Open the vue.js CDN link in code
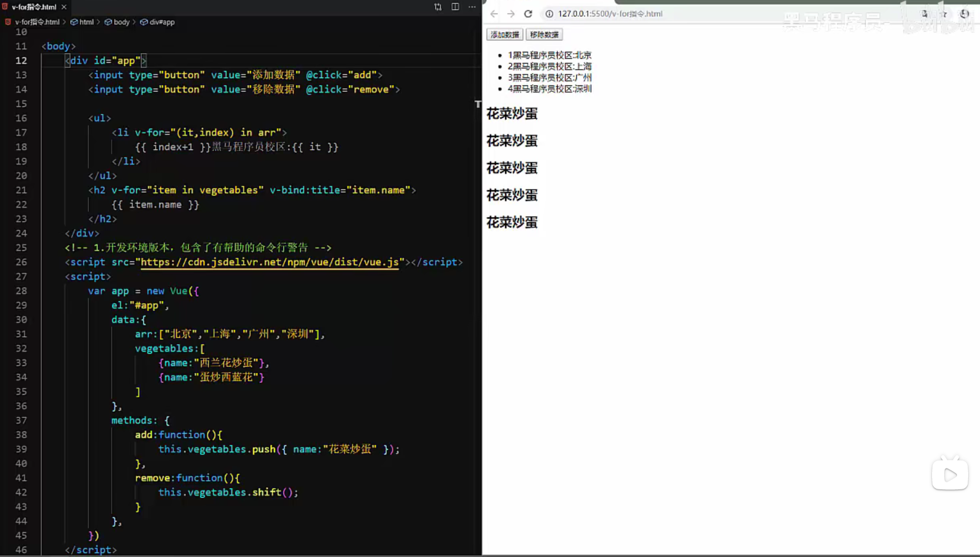 [x=269, y=262]
